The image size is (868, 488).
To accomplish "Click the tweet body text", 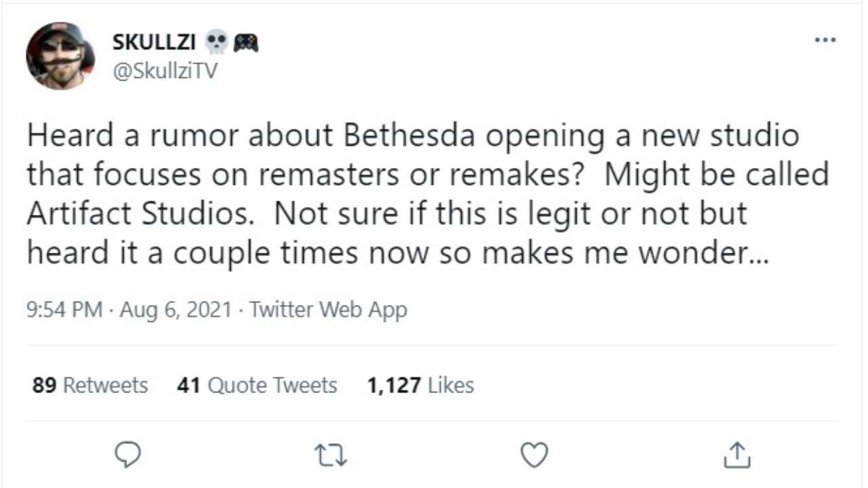I will tap(427, 195).
